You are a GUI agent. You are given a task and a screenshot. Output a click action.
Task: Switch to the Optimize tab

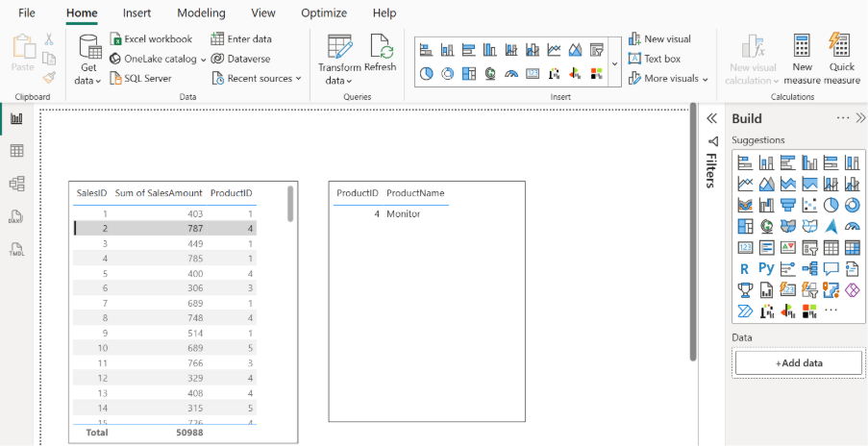tap(324, 13)
